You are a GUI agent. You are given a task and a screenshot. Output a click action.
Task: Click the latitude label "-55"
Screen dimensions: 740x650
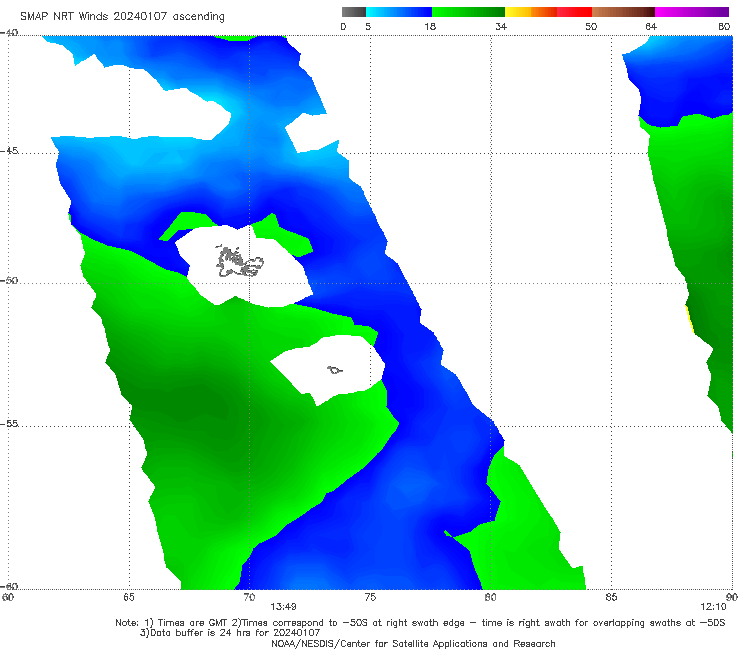(9, 424)
